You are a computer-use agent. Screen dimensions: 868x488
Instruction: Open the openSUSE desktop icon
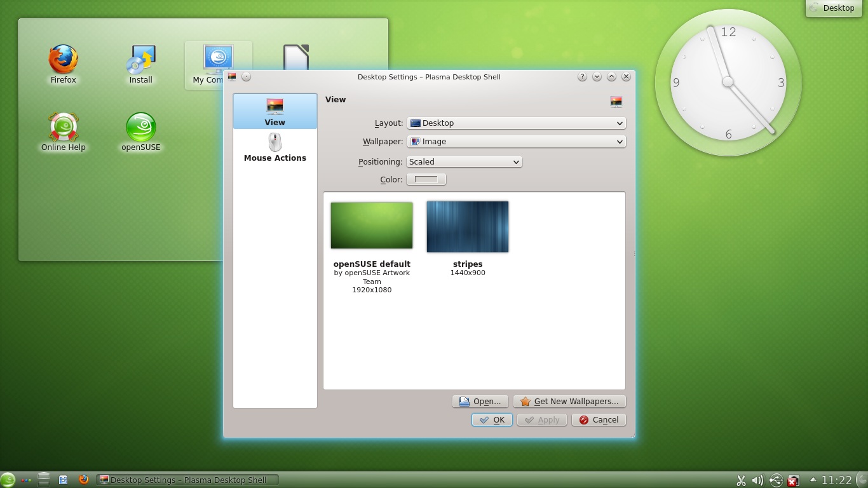coord(141,132)
